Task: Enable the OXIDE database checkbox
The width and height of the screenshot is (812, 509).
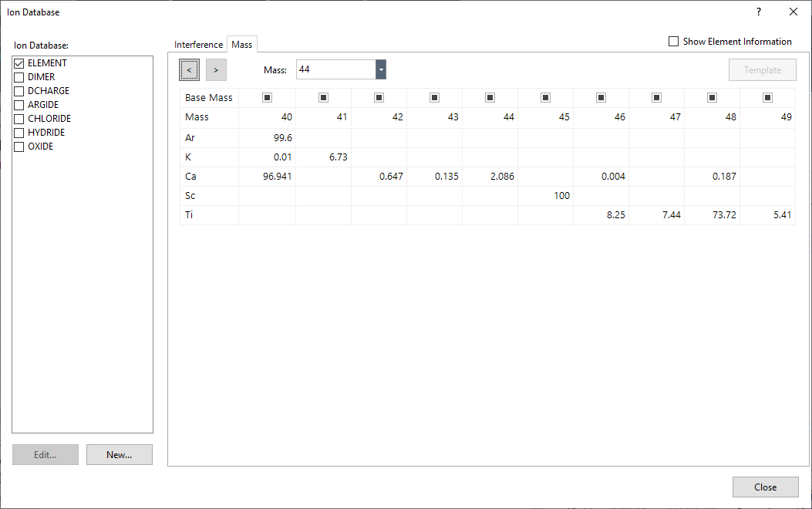Action: click(19, 147)
